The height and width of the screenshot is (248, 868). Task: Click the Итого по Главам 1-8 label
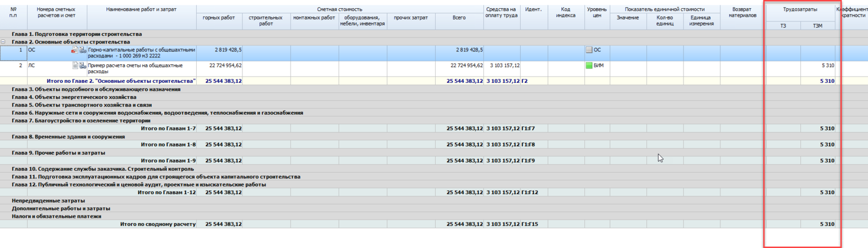[x=168, y=144]
